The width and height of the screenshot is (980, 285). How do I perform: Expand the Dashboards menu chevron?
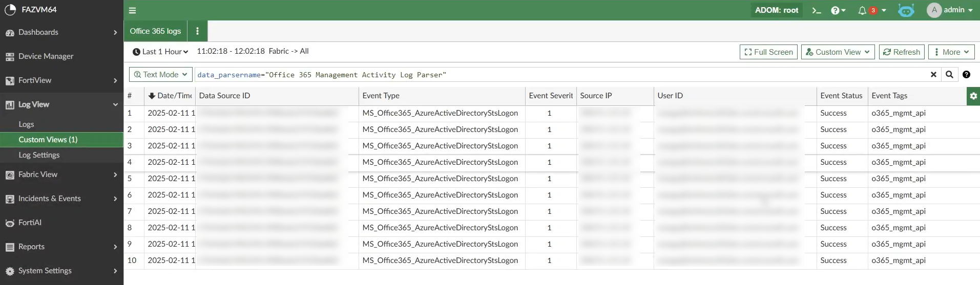click(115, 33)
